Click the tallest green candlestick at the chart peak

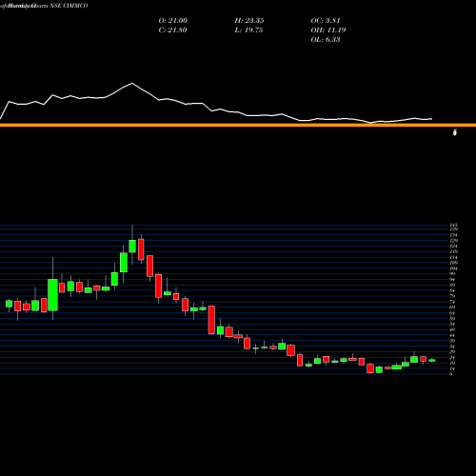point(132,246)
